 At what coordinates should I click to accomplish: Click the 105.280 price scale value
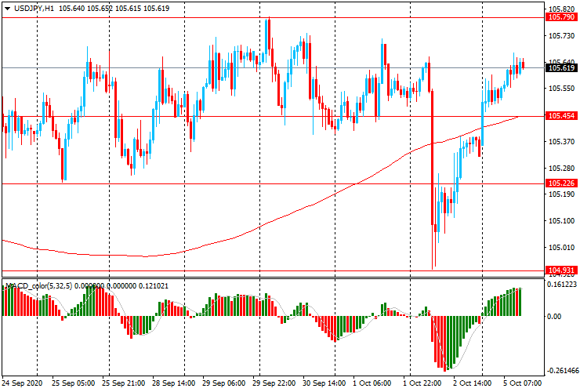click(x=561, y=169)
